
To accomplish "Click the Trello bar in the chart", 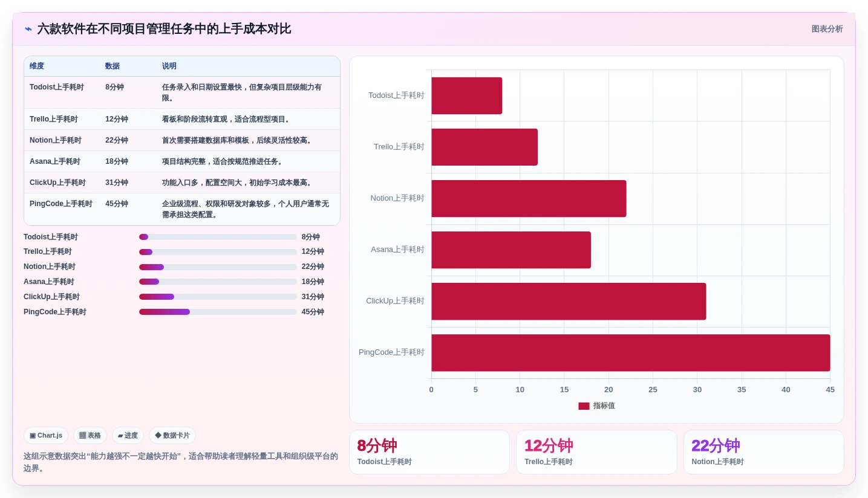I will pyautogui.click(x=485, y=147).
